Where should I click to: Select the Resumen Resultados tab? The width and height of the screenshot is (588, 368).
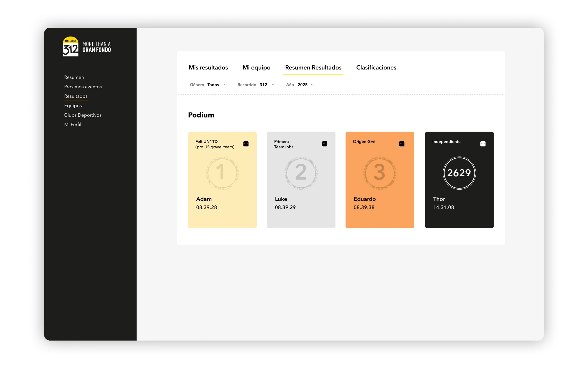click(313, 67)
